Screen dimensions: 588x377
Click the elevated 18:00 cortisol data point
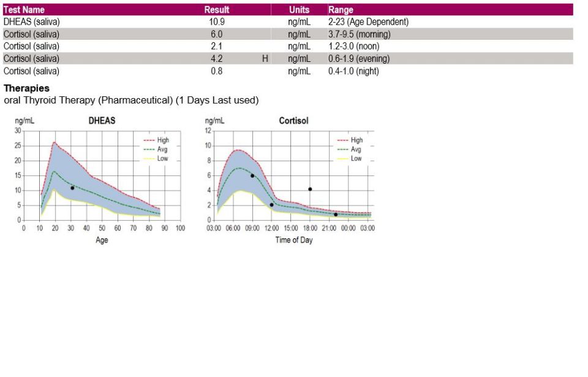tap(310, 189)
